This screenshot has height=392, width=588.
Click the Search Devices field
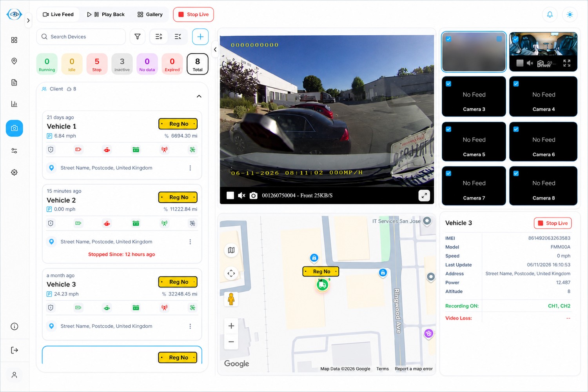(x=81, y=37)
